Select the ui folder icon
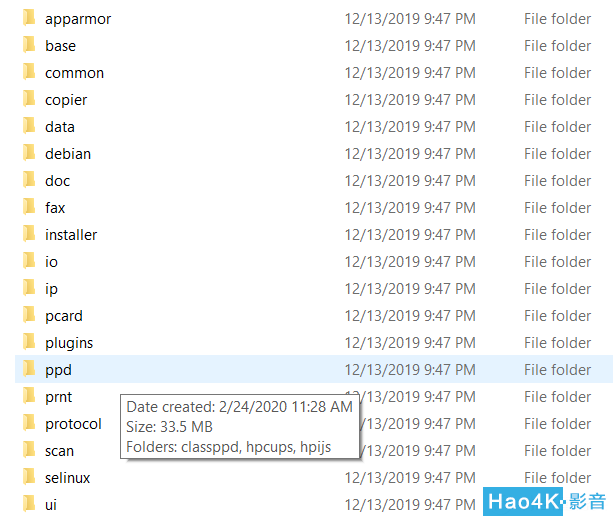Image resolution: width=613 pixels, height=520 pixels. click(29, 504)
